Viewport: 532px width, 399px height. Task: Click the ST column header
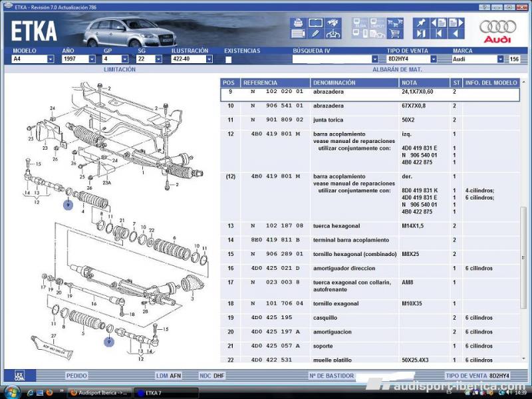456,82
